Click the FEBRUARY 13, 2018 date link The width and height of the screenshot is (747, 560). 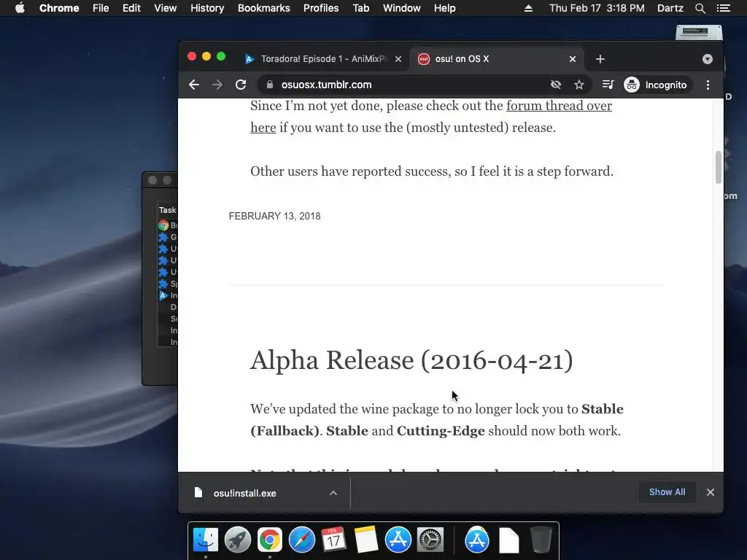[x=275, y=216]
